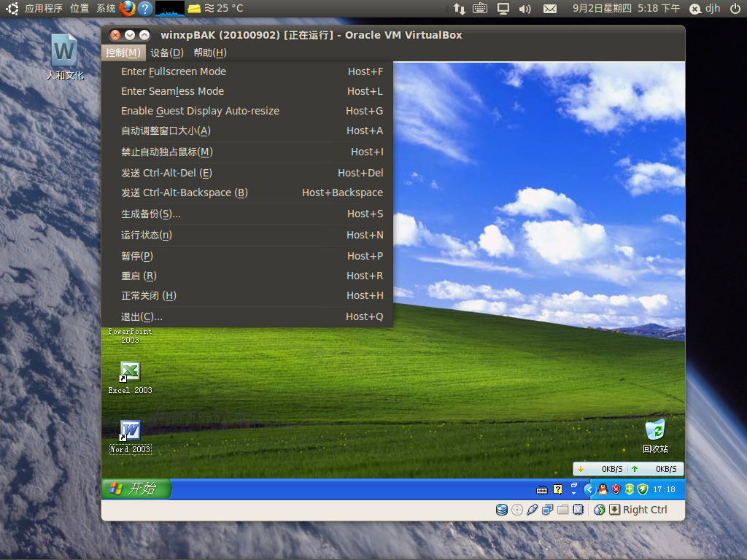Select the Recycle Bin 回收站 icon
Screen dimensions: 747x560
(656, 436)
